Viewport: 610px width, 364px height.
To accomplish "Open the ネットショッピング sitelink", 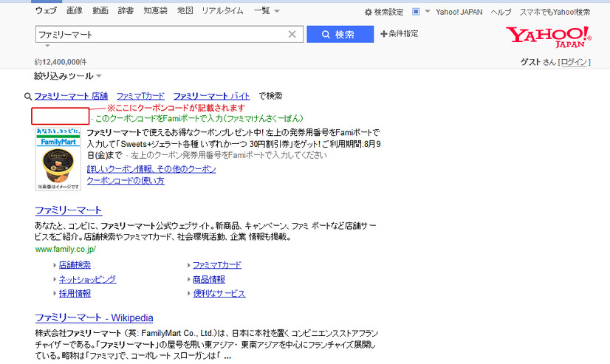I will 88,279.
